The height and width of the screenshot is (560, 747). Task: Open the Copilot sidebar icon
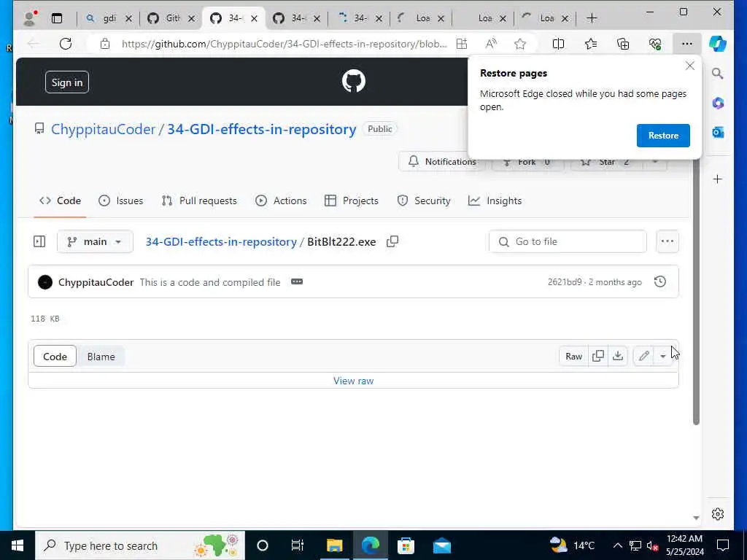[x=718, y=44]
